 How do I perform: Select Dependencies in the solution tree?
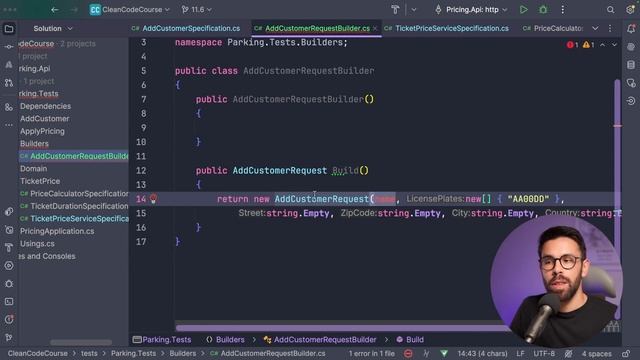click(45, 106)
